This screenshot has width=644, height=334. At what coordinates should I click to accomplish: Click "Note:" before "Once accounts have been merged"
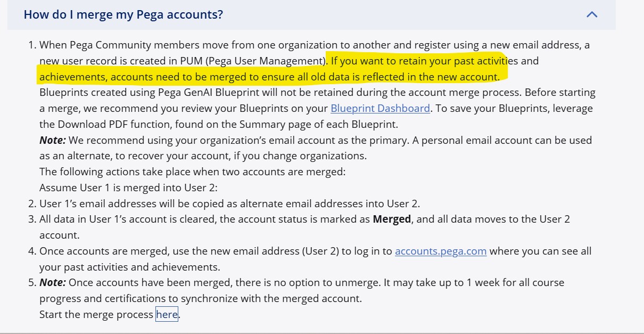(x=53, y=282)
